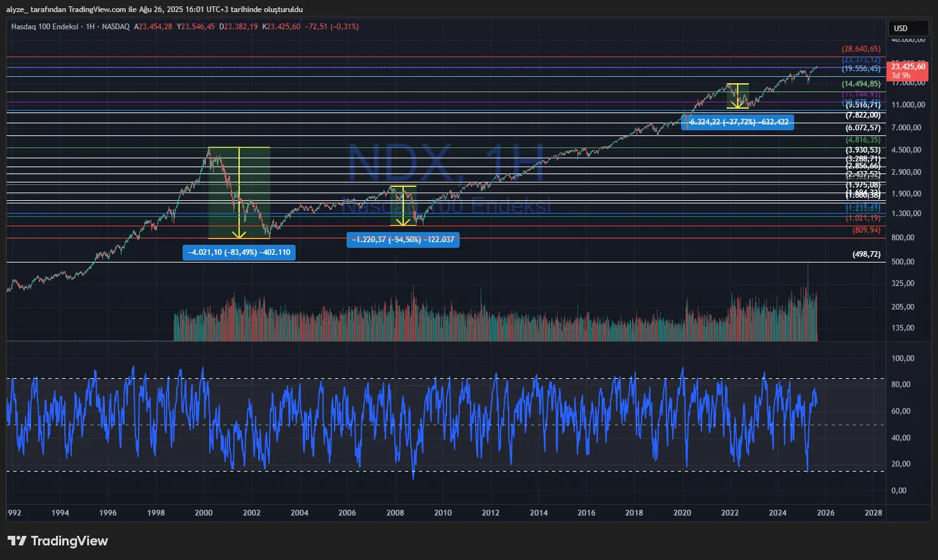
Task: Click the "1H" interval in the chart legend
Action: [x=90, y=27]
